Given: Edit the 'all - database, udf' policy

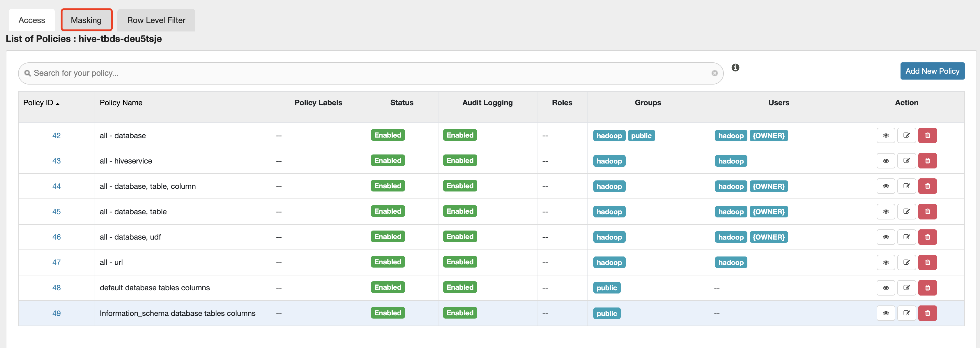Looking at the screenshot, I should tap(906, 237).
